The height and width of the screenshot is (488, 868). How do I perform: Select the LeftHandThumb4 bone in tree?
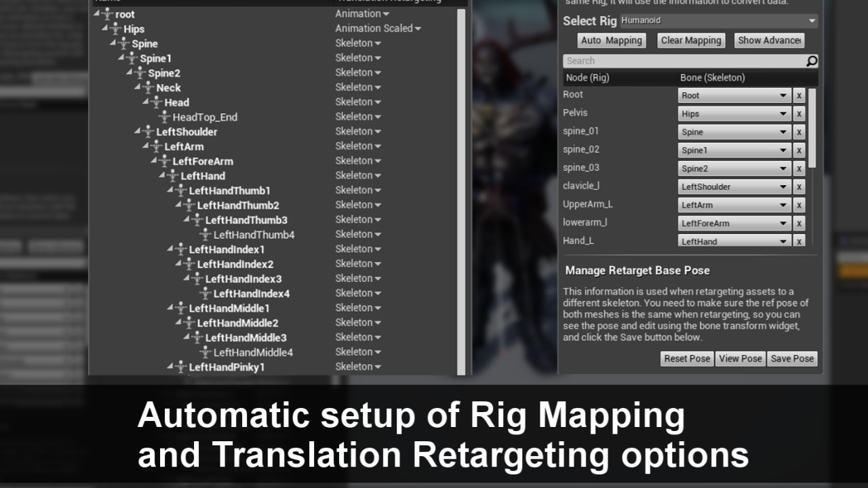click(254, 235)
